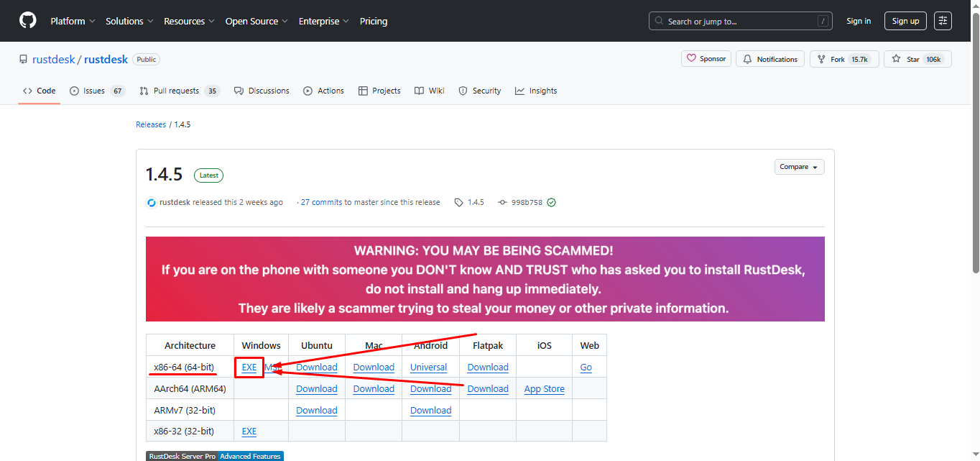Expand the Solutions menu

point(129,21)
